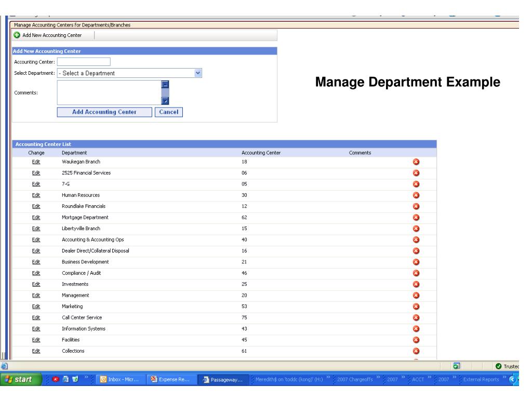Delete the Marketing row
The image size is (532, 399).
pyautogui.click(x=416, y=307)
